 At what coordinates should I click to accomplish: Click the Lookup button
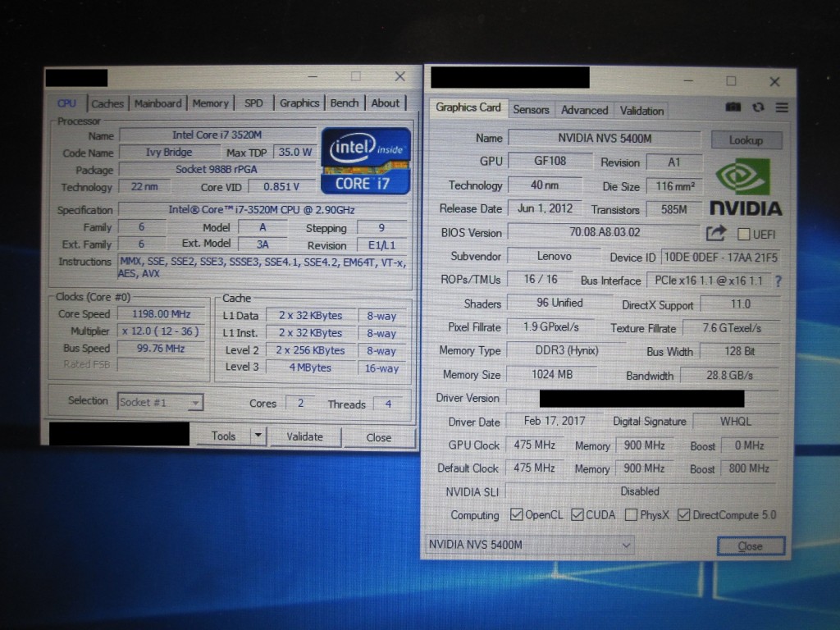point(746,140)
